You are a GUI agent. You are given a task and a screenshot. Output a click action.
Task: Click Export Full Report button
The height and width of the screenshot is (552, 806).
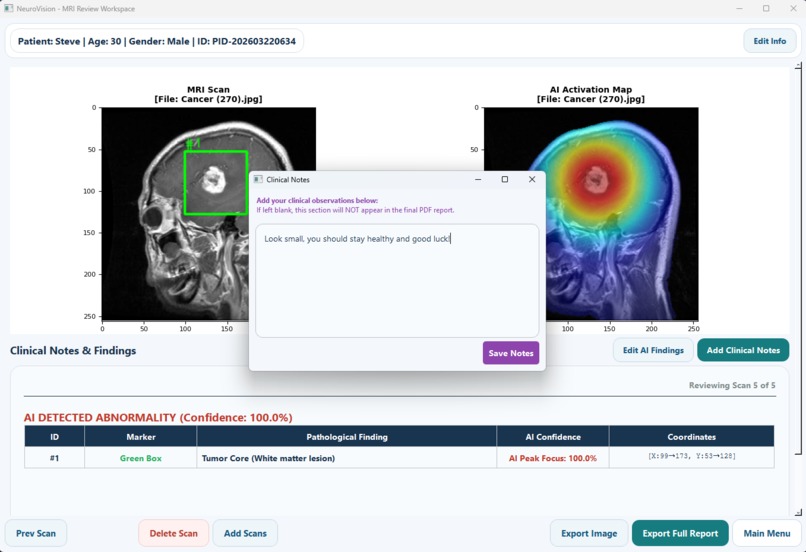click(x=680, y=533)
